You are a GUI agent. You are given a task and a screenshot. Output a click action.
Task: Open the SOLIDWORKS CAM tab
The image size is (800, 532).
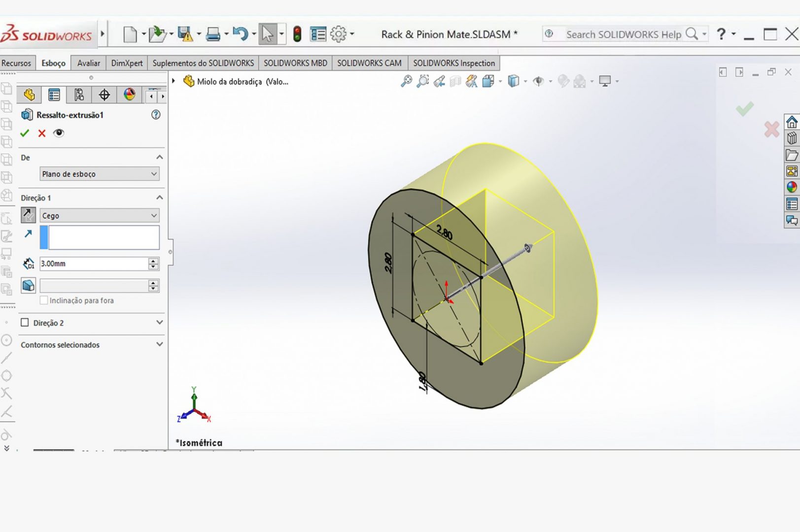tap(369, 63)
